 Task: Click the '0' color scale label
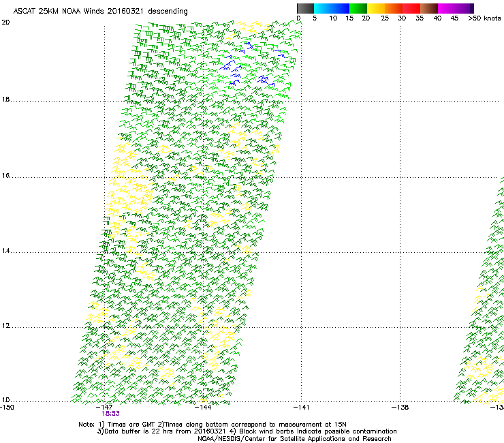298,18
